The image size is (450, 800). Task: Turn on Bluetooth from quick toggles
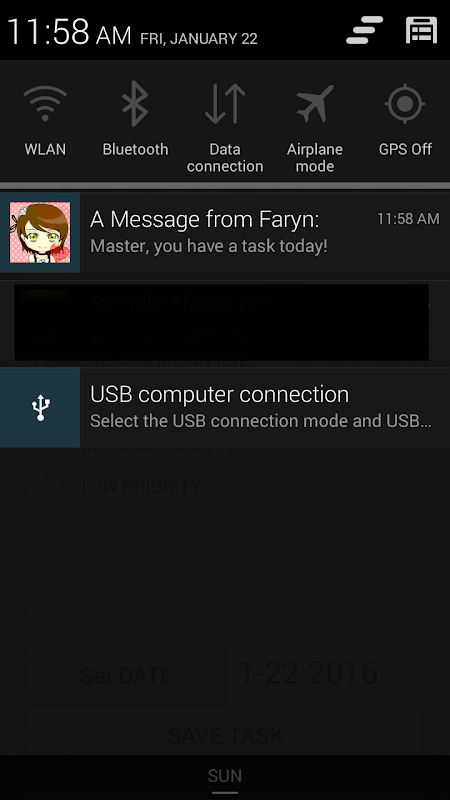point(135,104)
